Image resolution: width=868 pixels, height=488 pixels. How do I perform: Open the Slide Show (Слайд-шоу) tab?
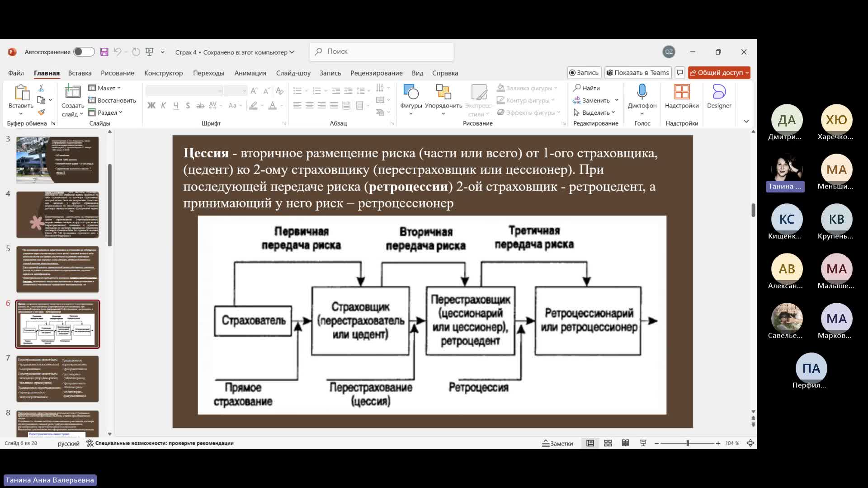coord(293,73)
